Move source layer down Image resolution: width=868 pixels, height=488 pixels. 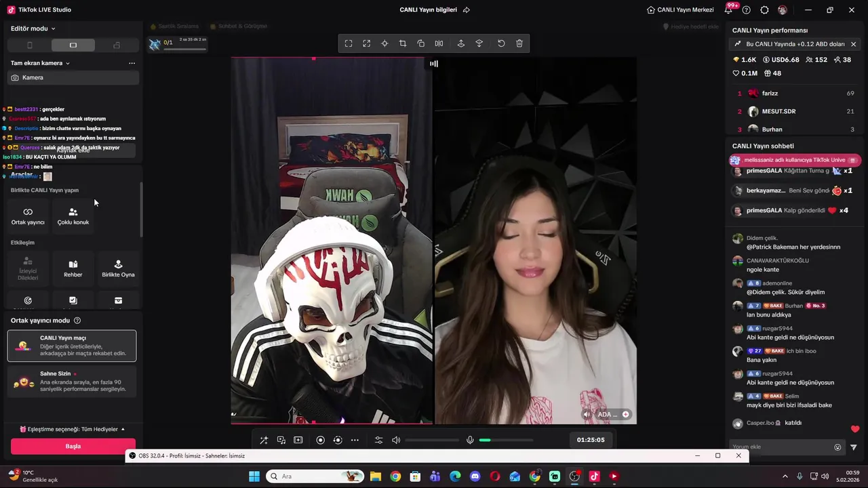pos(479,43)
